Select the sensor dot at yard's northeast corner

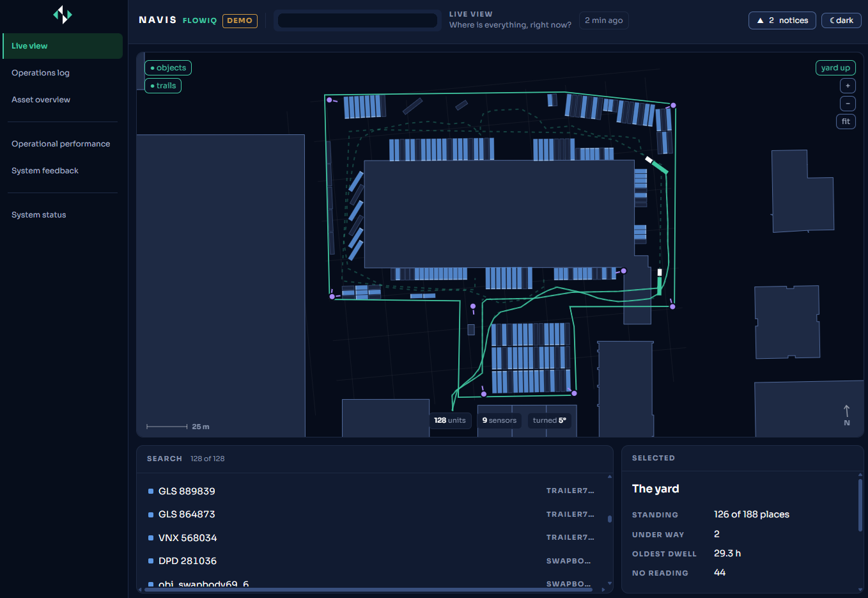(x=673, y=106)
